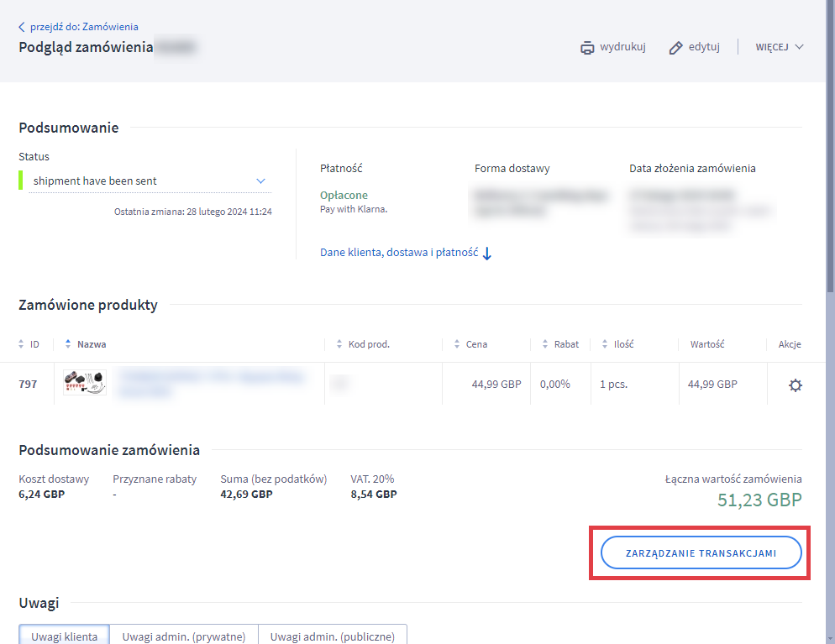Viewport: 835px width, 644px height.
Task: Open the product thumbnail image
Action: click(x=84, y=383)
